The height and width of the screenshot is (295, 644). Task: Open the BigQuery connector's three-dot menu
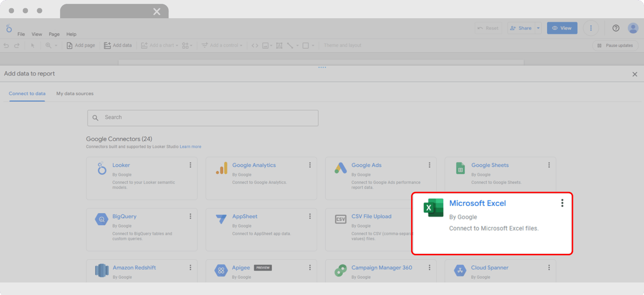190,216
